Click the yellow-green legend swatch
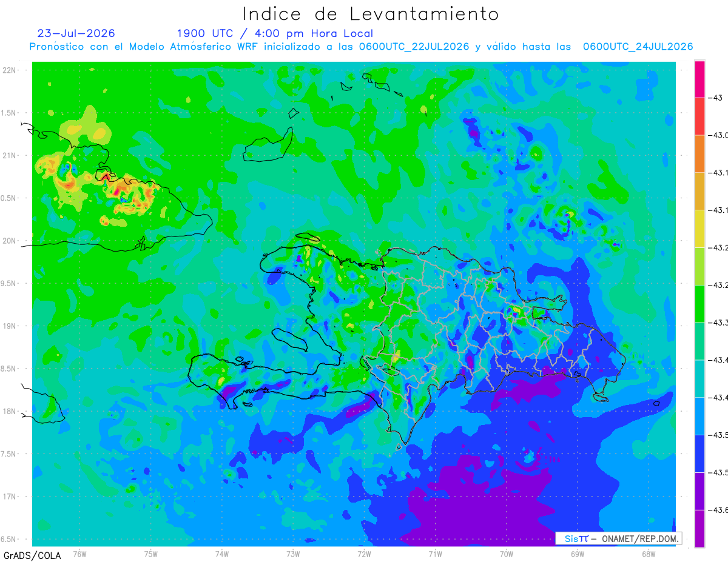The width and height of the screenshot is (728, 562). point(699,266)
